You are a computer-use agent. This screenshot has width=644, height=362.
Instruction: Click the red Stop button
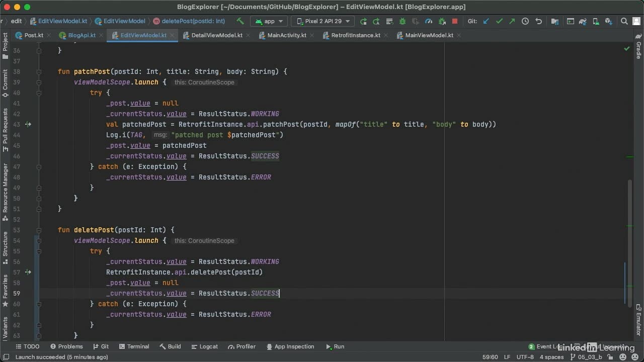455,21
